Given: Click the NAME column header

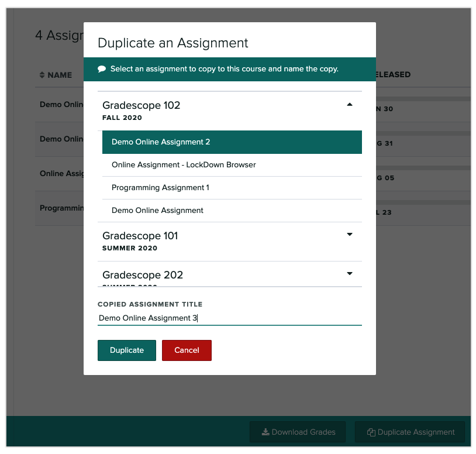Looking at the screenshot, I should click(60, 75).
